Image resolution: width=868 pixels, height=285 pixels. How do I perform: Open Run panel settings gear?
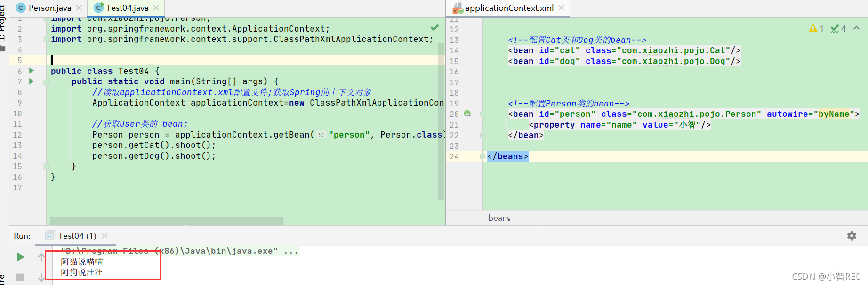coord(852,236)
